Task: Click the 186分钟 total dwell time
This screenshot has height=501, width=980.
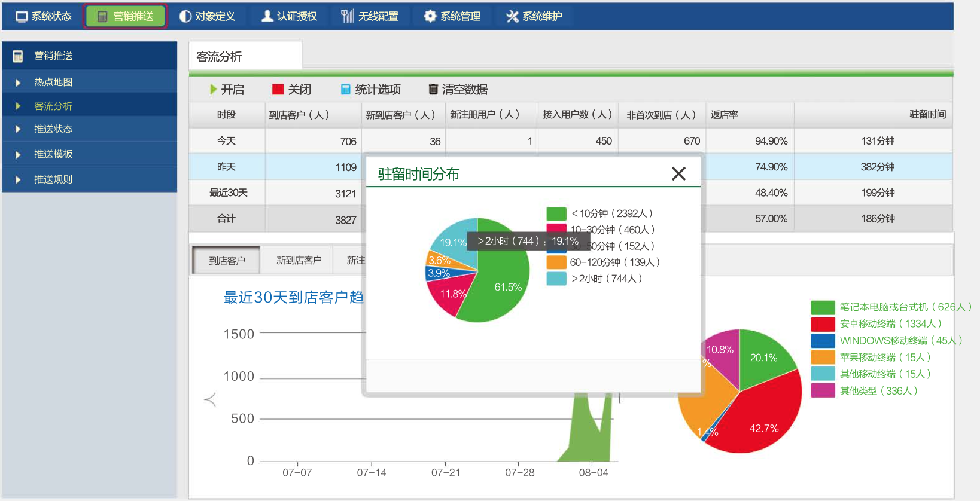Action: (878, 219)
